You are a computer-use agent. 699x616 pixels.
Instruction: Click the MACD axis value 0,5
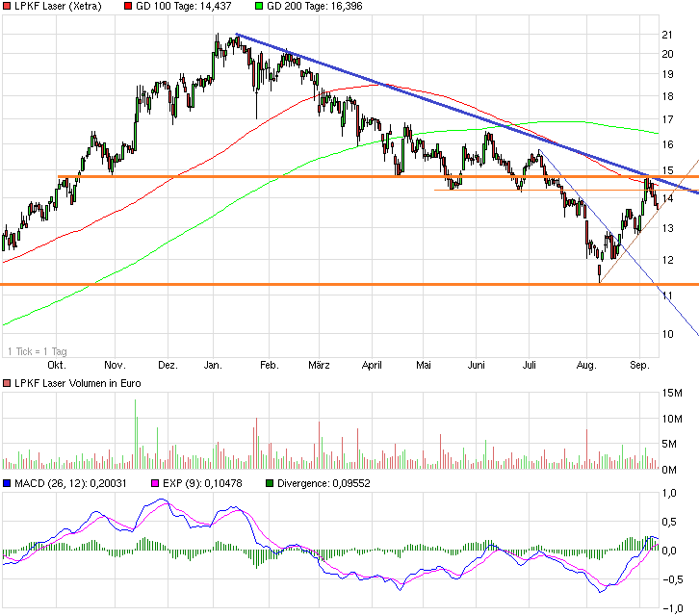pos(669,522)
